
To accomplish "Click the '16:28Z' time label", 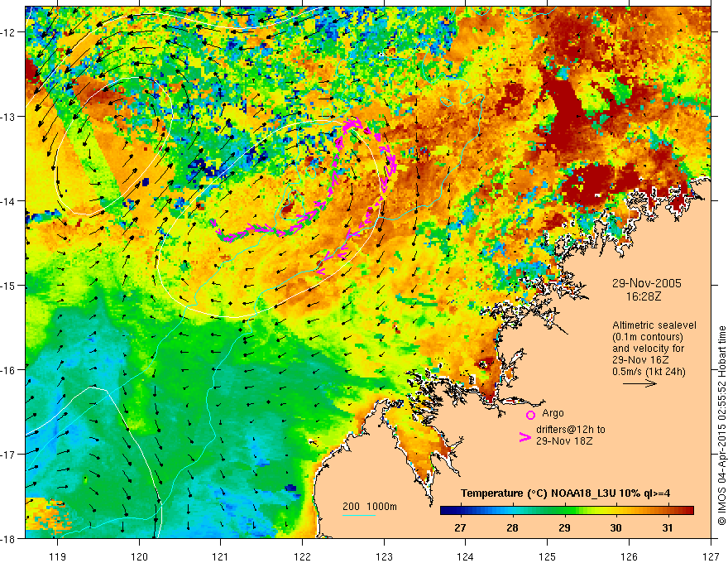I will 643,296.
